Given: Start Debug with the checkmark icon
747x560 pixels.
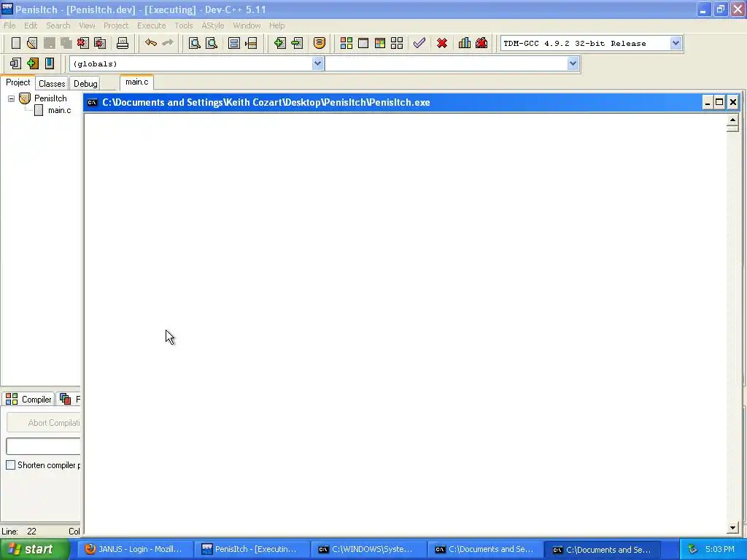Looking at the screenshot, I should 419,43.
